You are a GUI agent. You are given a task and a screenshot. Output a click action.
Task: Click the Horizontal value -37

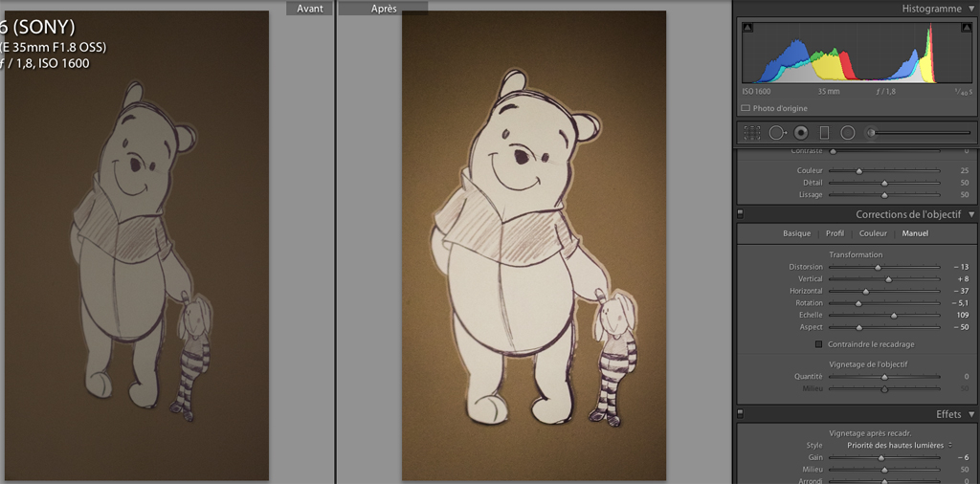(961, 291)
